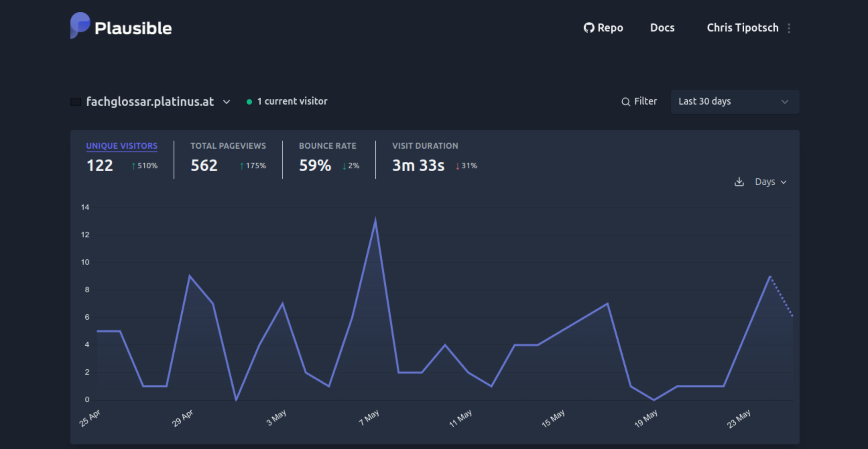Open the Chris Tipotsch account menu

click(x=742, y=27)
